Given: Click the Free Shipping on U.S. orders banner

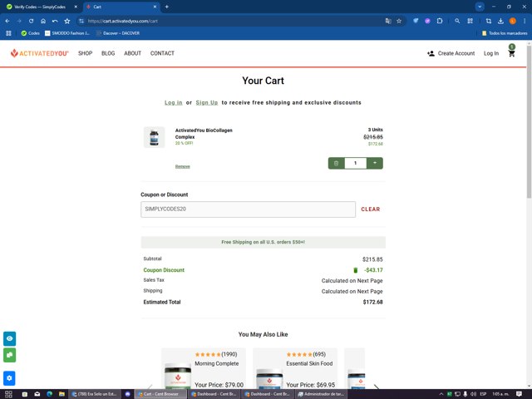Looking at the screenshot, I should tap(263, 242).
